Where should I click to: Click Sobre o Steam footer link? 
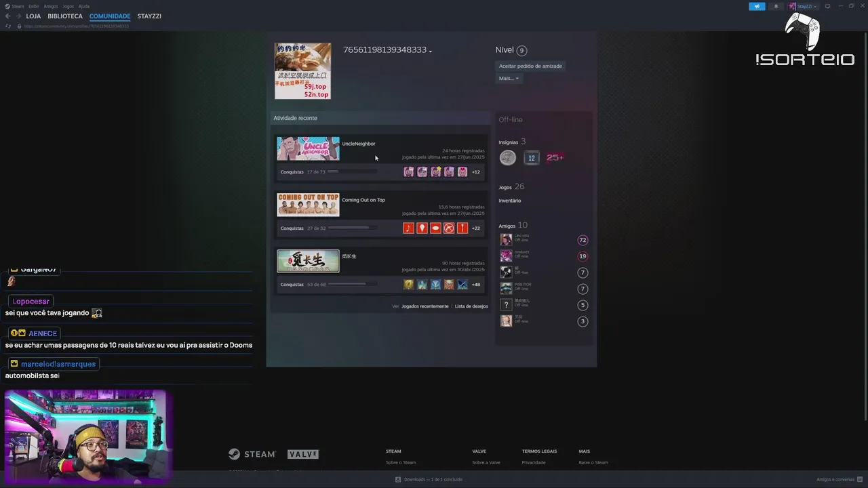tap(401, 462)
